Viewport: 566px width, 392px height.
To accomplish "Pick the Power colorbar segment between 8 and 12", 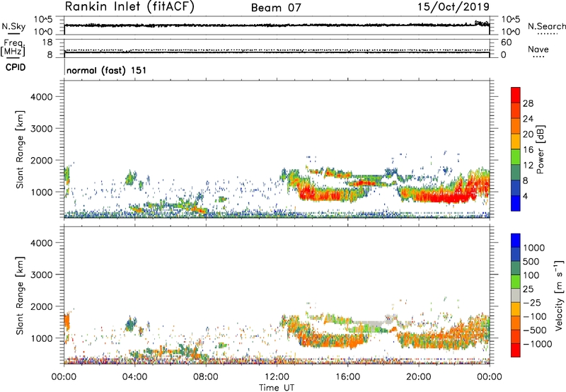I will click(516, 172).
